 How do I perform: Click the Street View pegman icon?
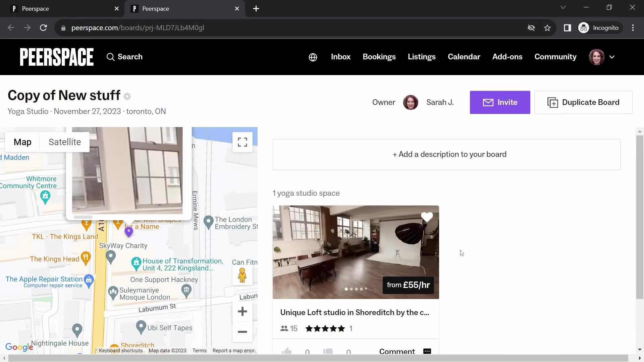coord(243,276)
